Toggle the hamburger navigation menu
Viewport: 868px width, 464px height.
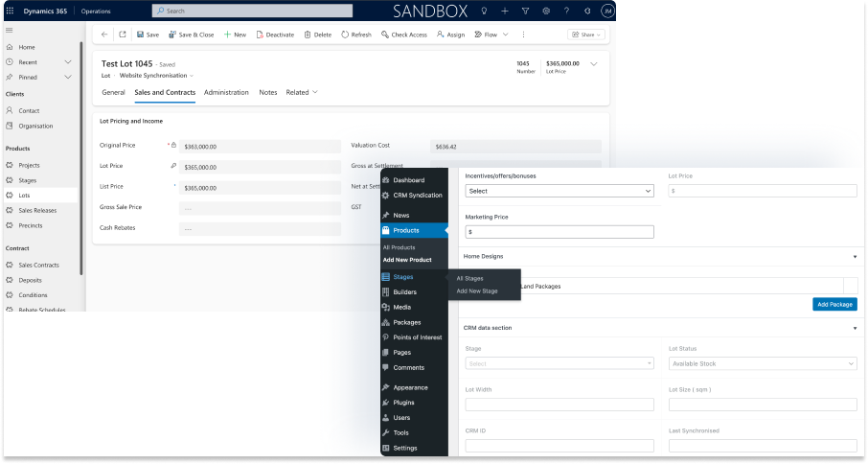pos(9,30)
